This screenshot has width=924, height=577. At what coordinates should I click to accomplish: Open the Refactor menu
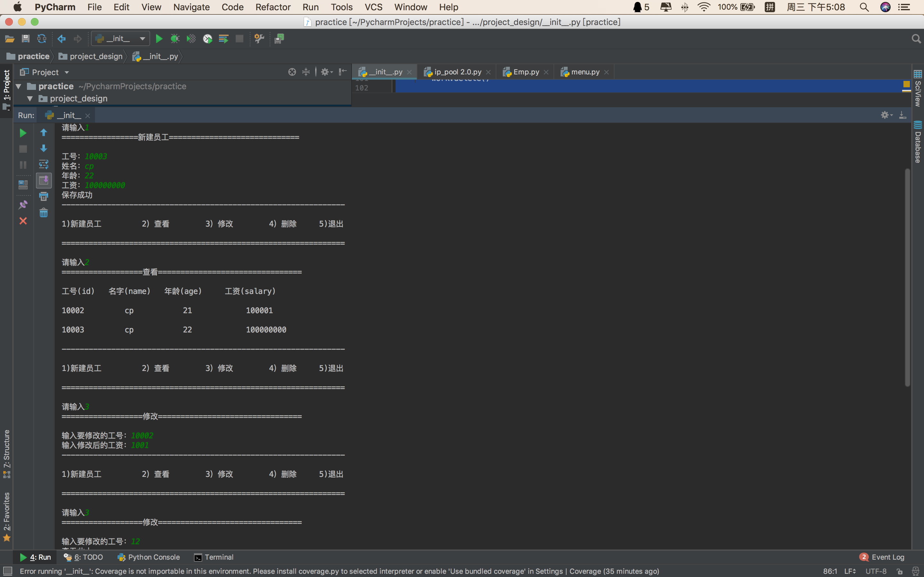[273, 7]
